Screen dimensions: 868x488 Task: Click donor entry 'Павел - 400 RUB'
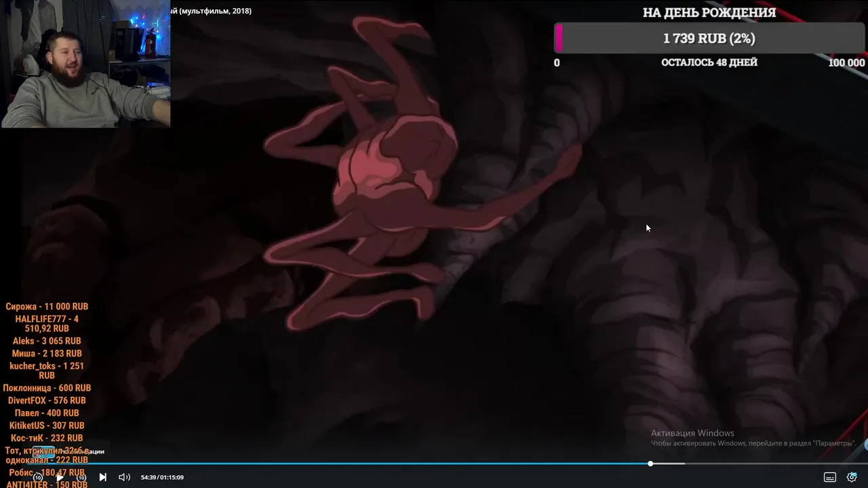tap(47, 413)
